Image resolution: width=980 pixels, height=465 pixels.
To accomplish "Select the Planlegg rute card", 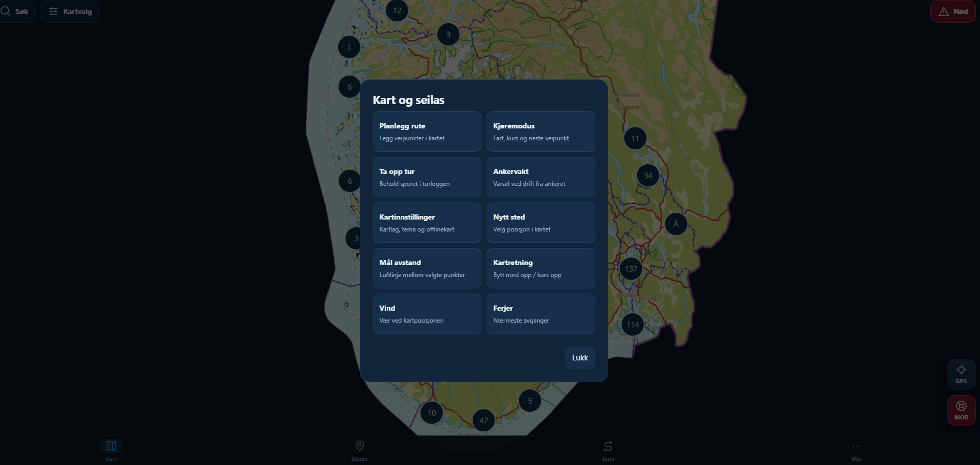I will tap(427, 132).
